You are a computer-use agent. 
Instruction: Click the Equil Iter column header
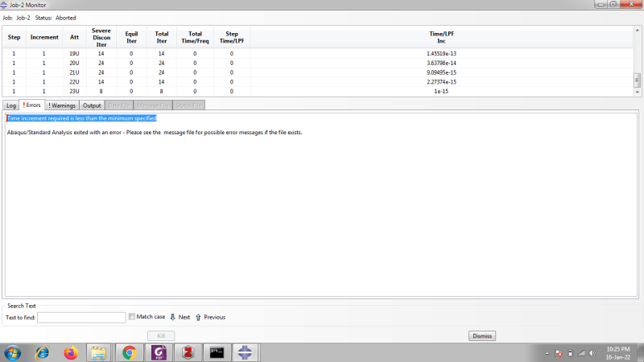point(131,37)
